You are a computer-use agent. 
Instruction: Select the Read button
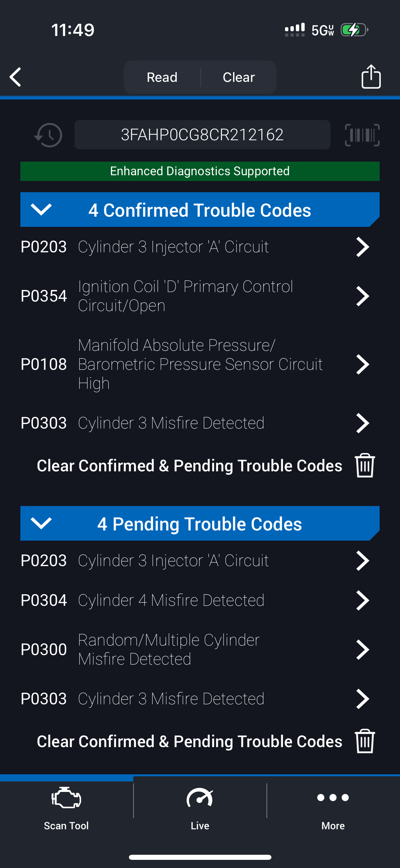click(x=162, y=77)
